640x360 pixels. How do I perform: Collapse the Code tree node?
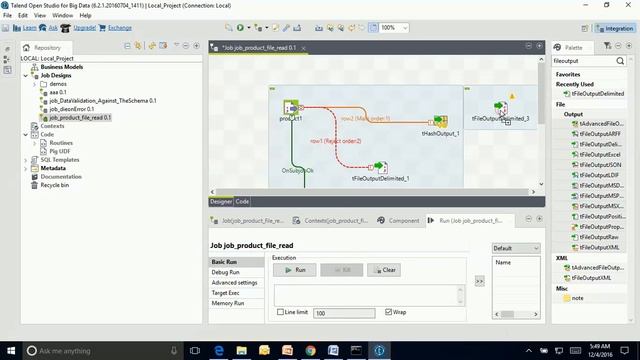point(26,134)
